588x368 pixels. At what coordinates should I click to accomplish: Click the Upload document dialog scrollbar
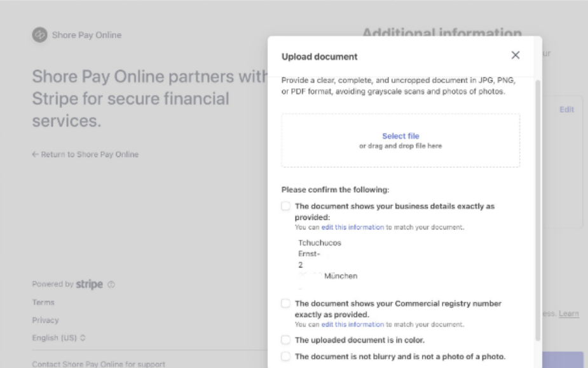click(538, 210)
